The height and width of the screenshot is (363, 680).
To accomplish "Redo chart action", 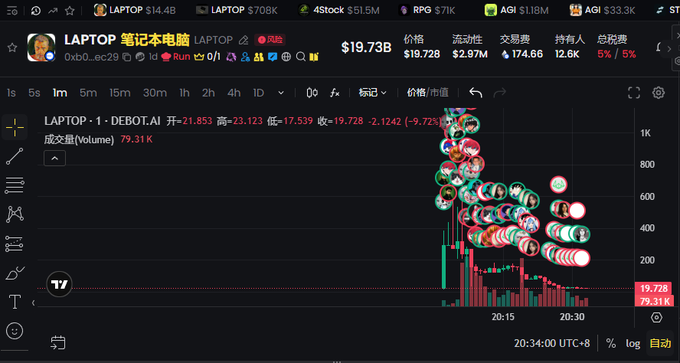I will (500, 93).
